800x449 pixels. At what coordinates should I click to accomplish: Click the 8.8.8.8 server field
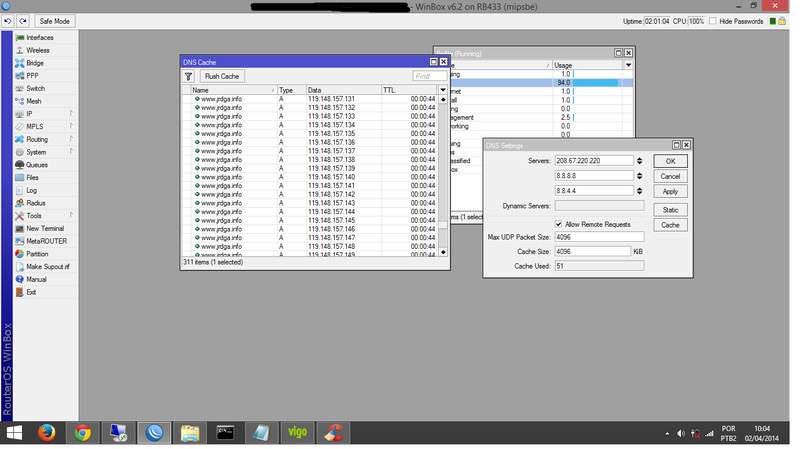[594, 176]
